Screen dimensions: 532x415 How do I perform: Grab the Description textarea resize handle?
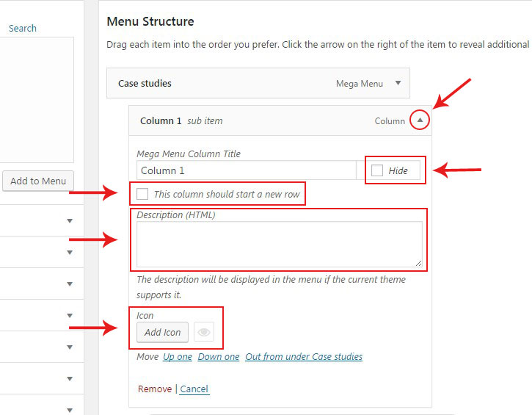coord(419,263)
